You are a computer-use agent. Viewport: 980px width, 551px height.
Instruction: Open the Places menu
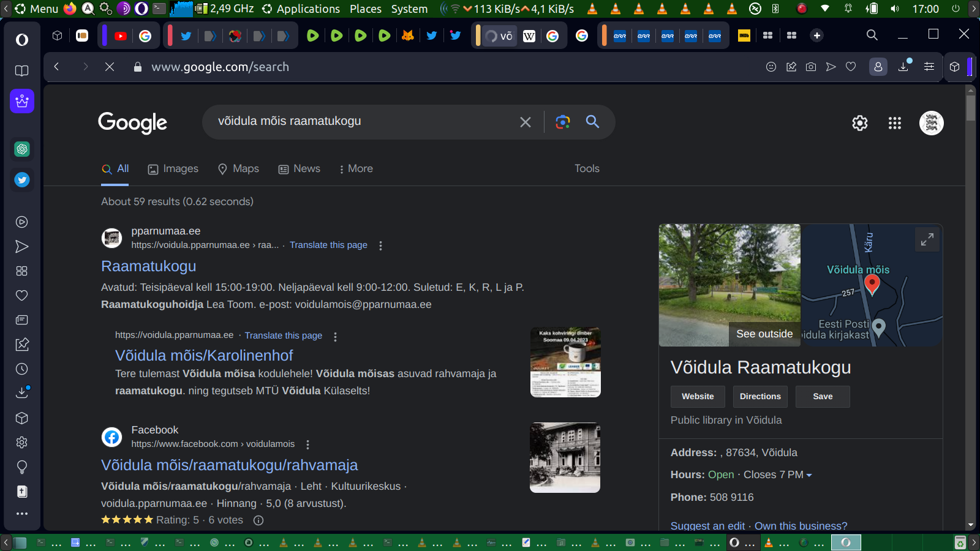click(x=366, y=9)
